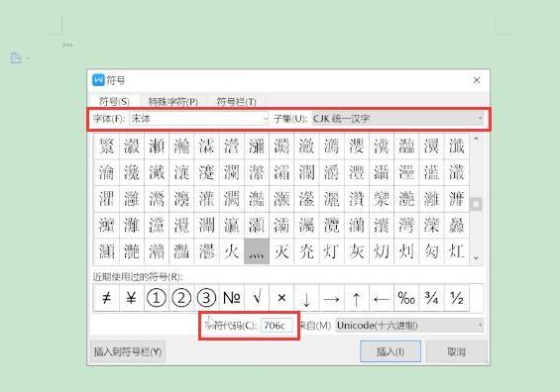This screenshot has width=560, height=392.
Task: Switch to the 特殊字符(P) tab
Action: 173,102
